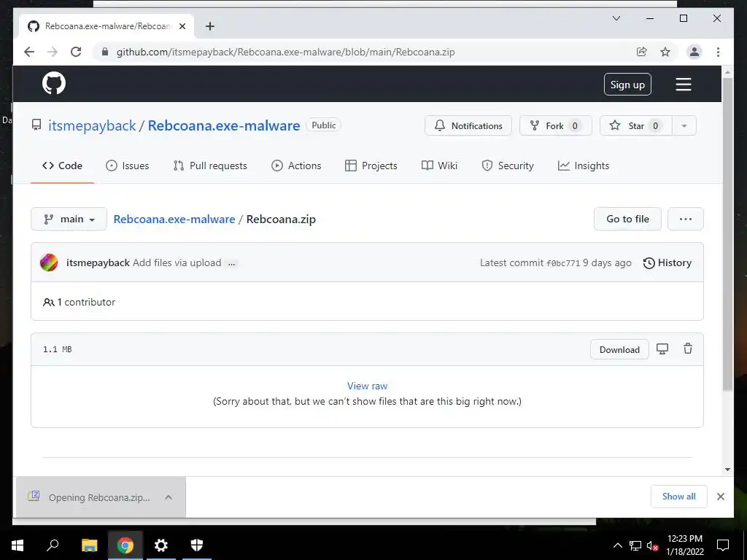Image resolution: width=747 pixels, height=560 pixels.
Task: Open the hamburger navigation menu
Action: pos(683,85)
